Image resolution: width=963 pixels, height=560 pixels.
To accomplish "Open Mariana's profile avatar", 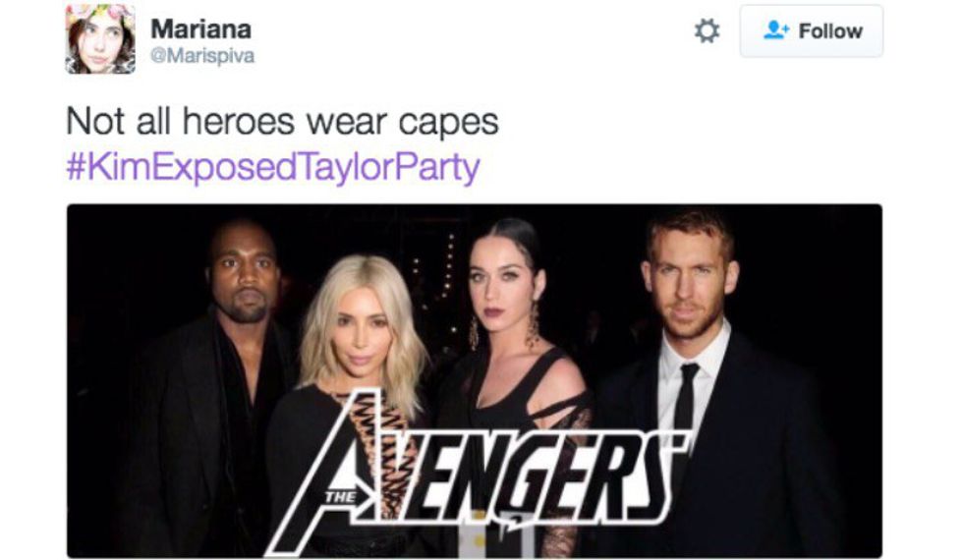I will point(100,38).
